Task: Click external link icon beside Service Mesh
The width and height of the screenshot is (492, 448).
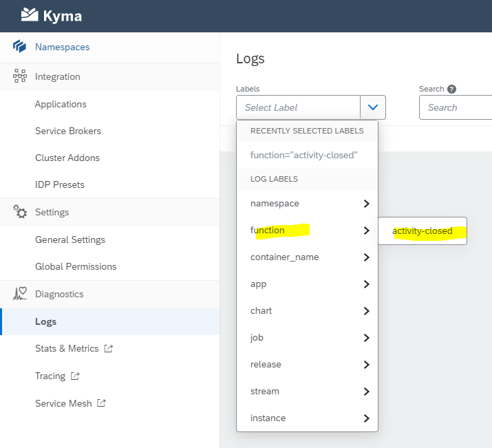Action: (x=101, y=403)
